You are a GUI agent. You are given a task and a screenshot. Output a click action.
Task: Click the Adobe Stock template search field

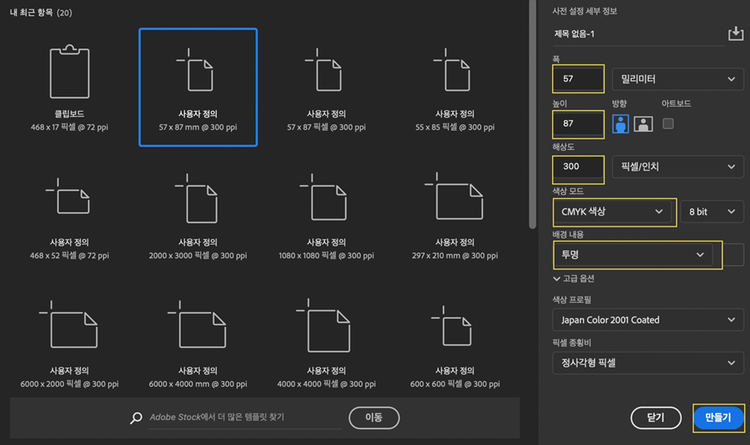click(245, 418)
